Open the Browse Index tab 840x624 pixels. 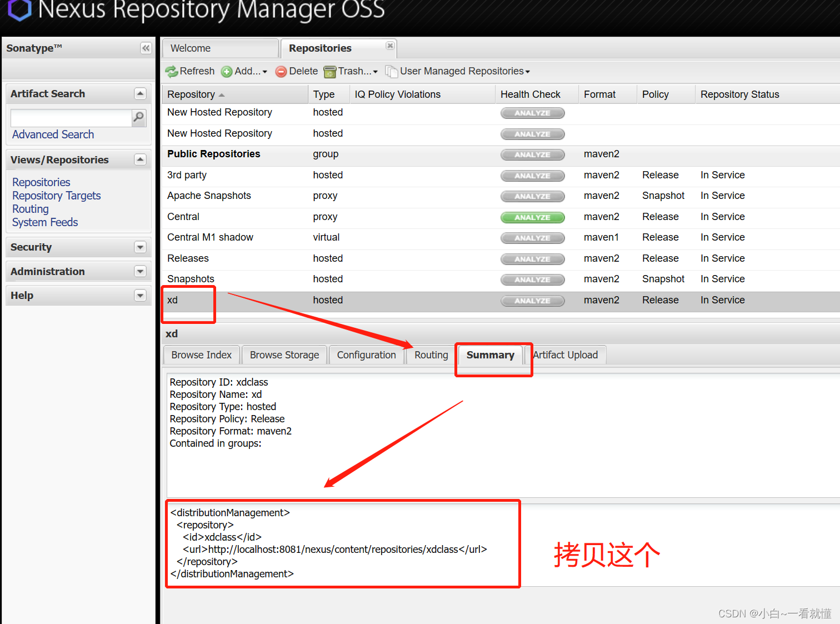[x=201, y=355]
